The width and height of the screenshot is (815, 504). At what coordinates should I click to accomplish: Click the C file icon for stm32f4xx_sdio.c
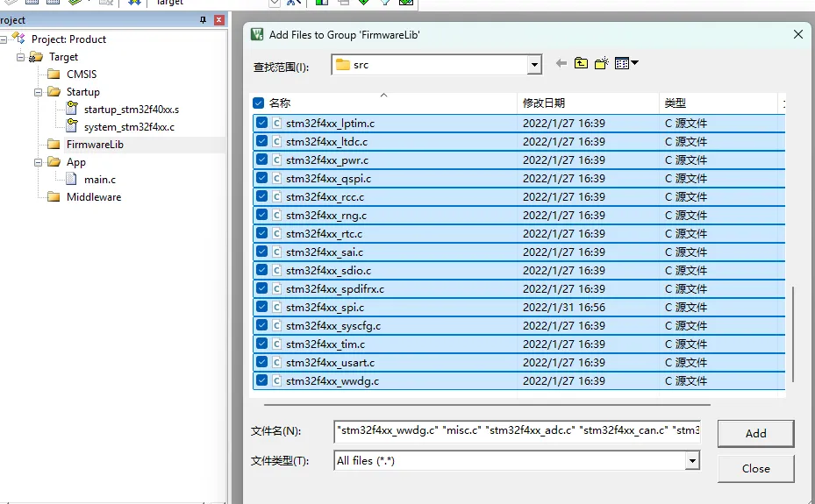tap(277, 271)
